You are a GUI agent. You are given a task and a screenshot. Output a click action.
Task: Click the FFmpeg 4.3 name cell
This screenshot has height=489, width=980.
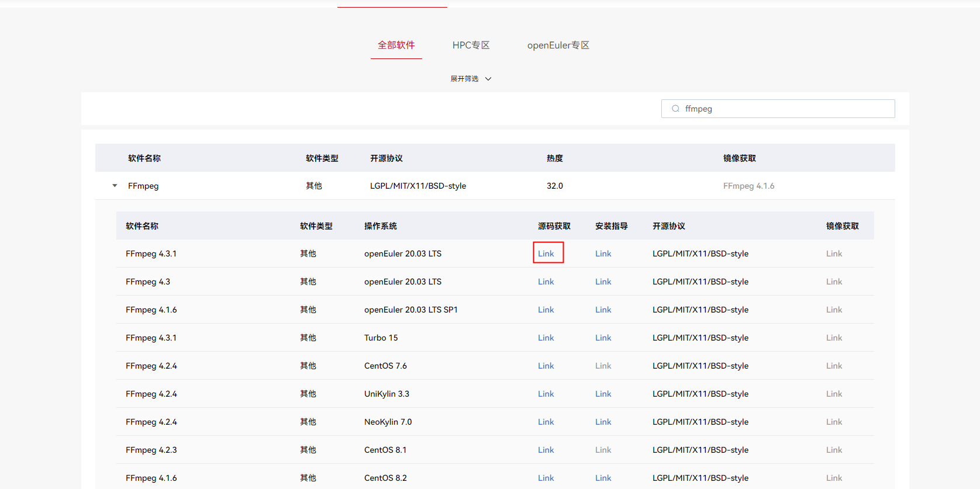click(x=148, y=282)
